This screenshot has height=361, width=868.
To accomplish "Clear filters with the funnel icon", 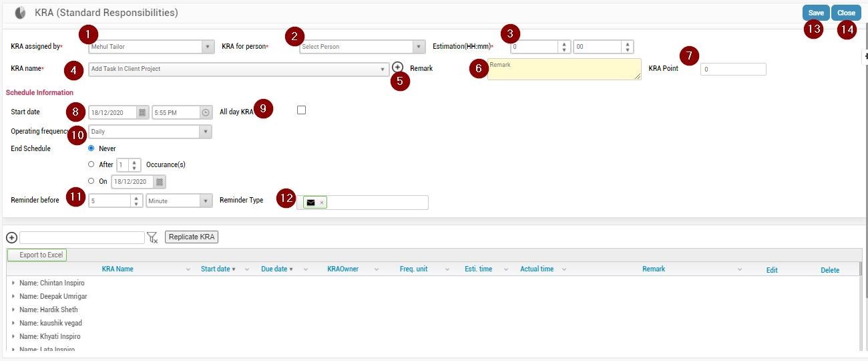I will tap(152, 237).
